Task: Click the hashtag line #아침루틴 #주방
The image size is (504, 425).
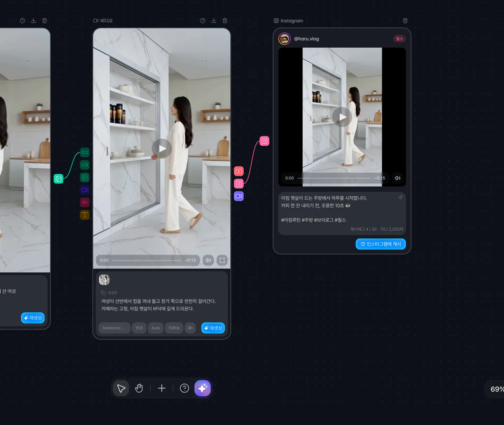Action: [313, 220]
